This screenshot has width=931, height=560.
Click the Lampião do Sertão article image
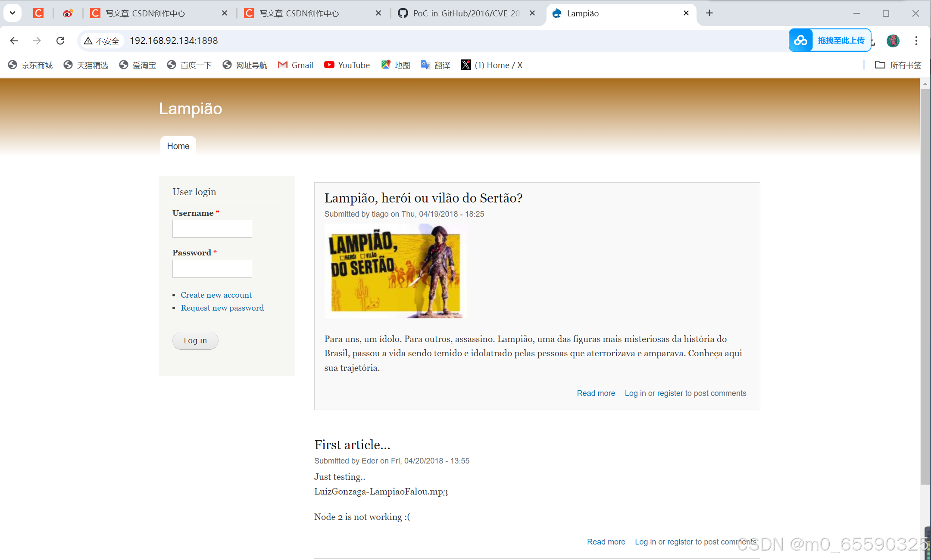pyautogui.click(x=395, y=271)
